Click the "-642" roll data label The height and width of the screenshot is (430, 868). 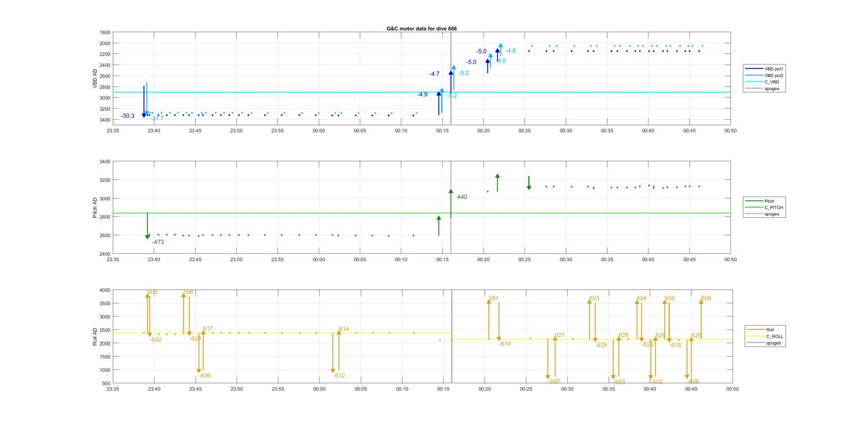coord(156,339)
